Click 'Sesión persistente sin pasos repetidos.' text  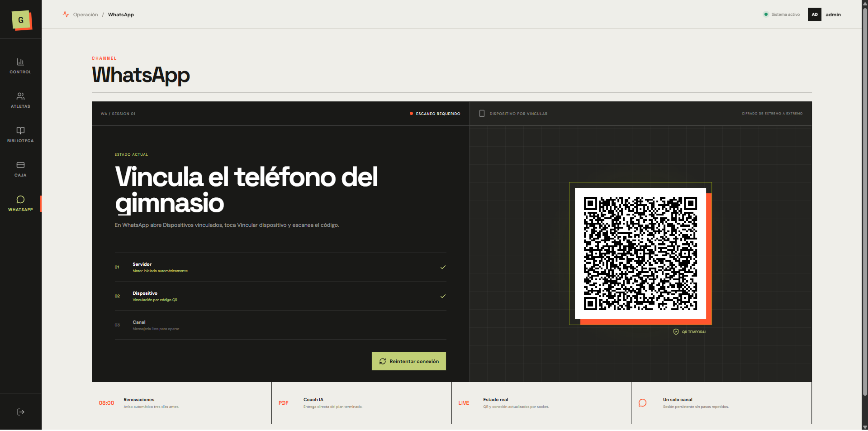point(696,407)
